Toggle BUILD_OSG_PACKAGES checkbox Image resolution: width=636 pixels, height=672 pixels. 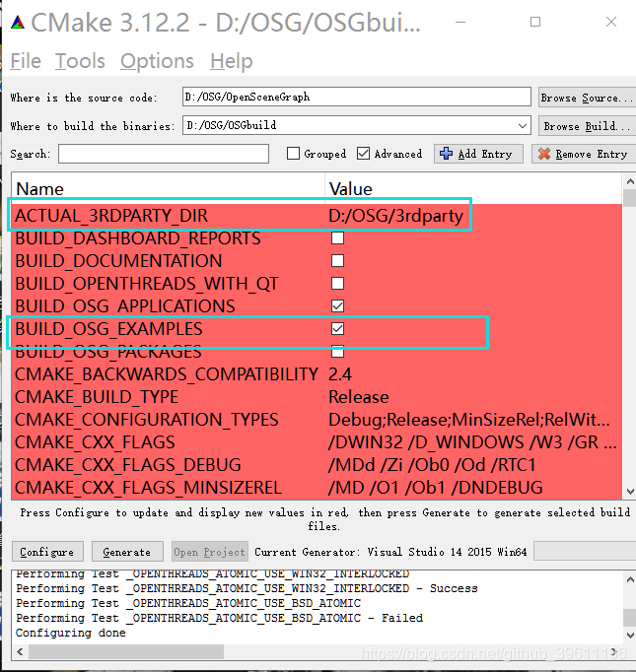pos(337,352)
